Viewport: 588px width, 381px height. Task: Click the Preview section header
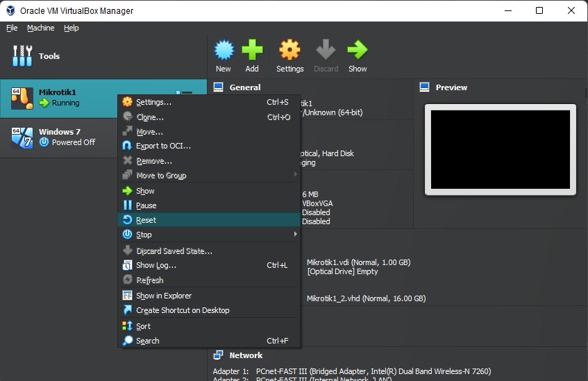point(451,87)
